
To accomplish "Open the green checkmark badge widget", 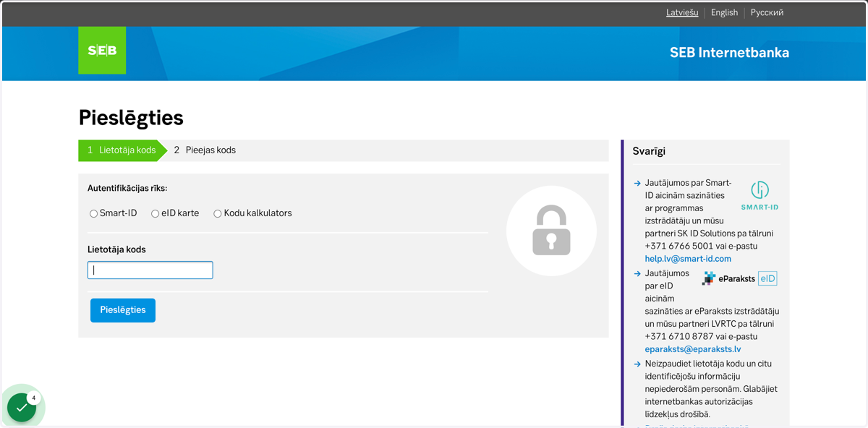I will click(22, 407).
